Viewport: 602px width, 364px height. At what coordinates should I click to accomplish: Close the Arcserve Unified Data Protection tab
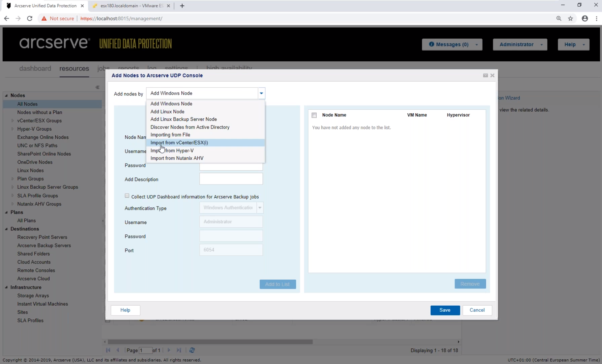[82, 6]
